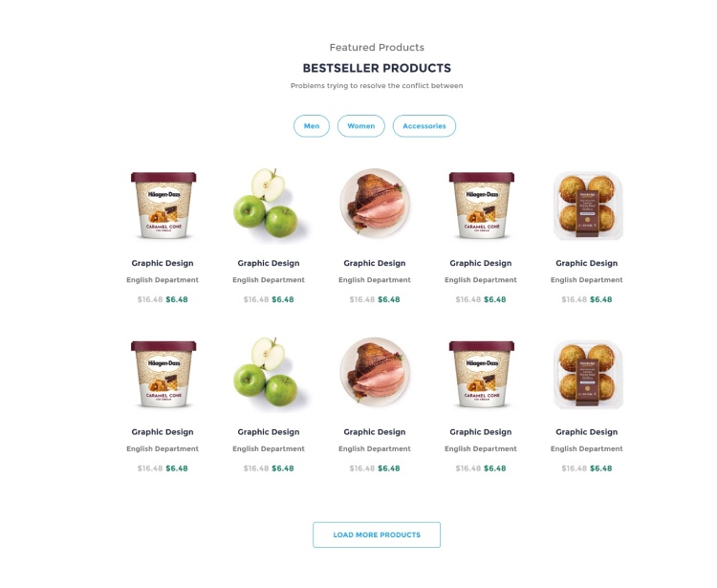Click the BESTSELLER PRODUCTS heading
This screenshot has width=717, height=588.
(x=377, y=68)
